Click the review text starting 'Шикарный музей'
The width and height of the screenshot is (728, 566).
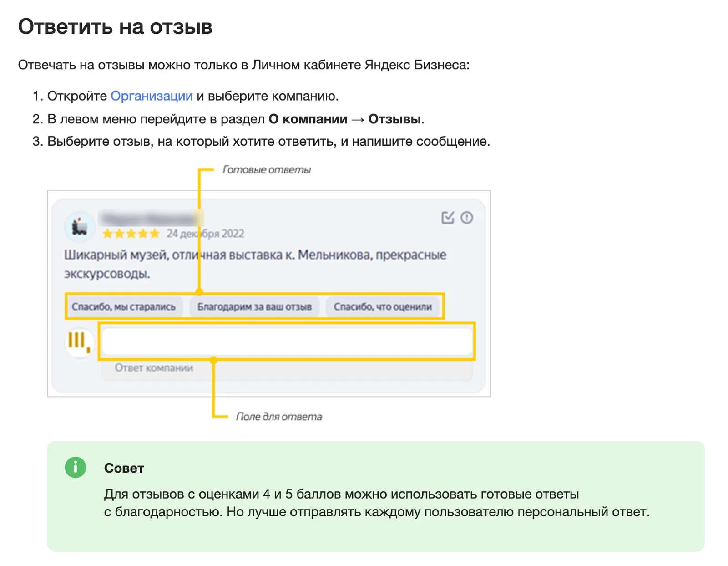(x=255, y=264)
